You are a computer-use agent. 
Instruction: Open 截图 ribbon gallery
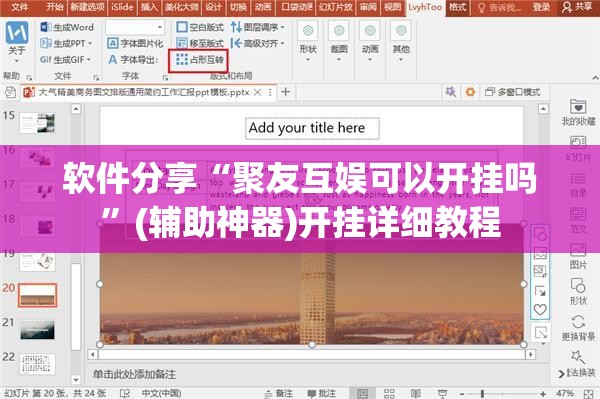pos(339,41)
